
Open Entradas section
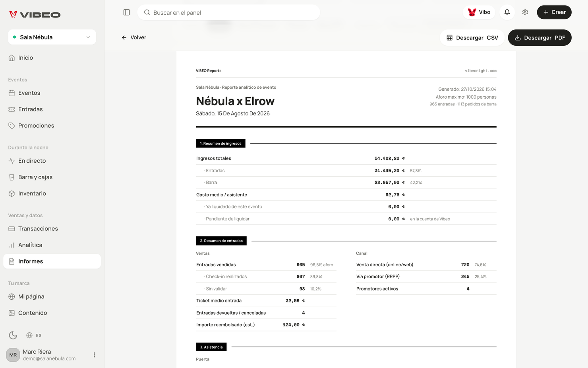pos(52,109)
